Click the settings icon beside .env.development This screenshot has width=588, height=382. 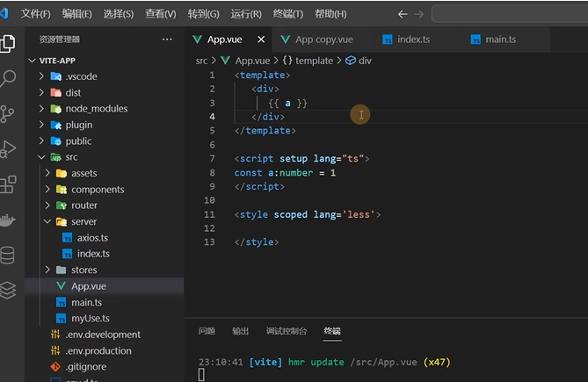tap(55, 335)
